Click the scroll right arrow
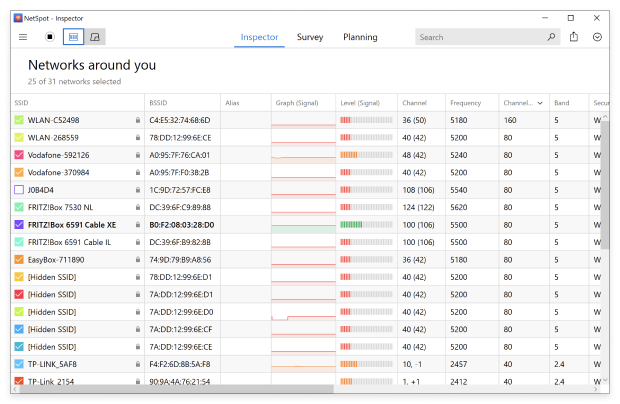 click(597, 389)
